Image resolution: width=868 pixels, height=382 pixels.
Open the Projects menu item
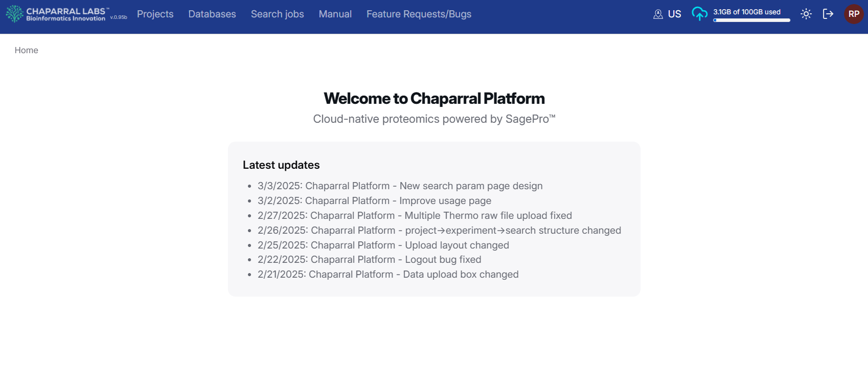point(155,14)
